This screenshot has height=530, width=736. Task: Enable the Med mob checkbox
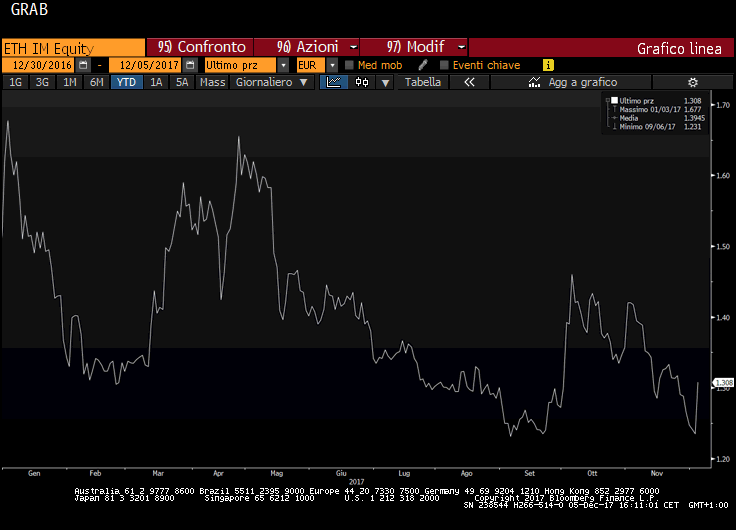349,65
